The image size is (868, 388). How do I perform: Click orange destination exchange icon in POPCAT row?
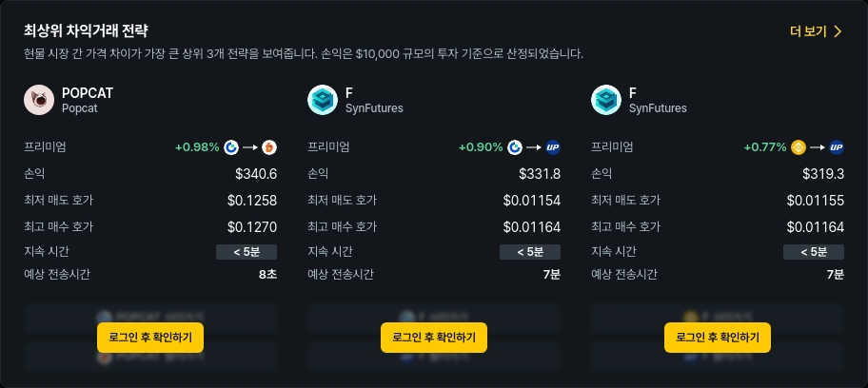(269, 147)
